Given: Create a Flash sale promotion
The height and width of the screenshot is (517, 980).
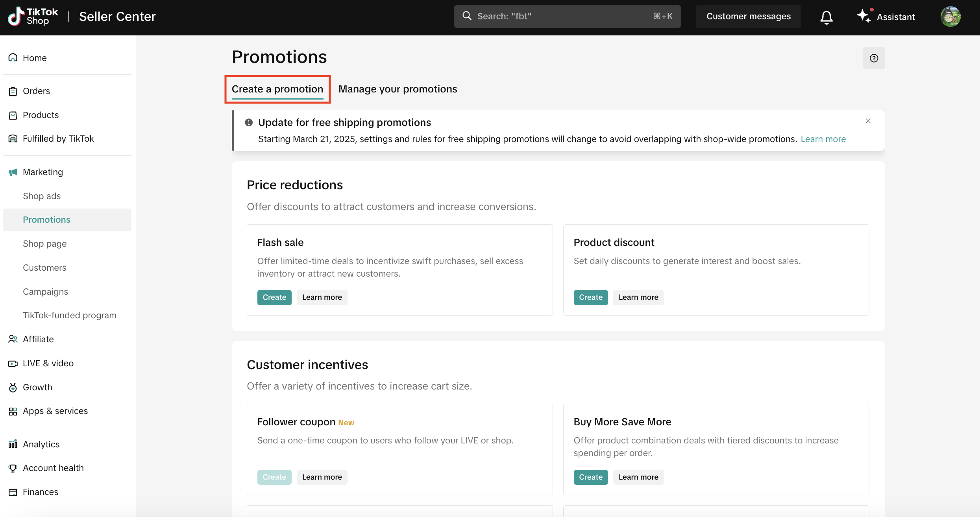Looking at the screenshot, I should pos(274,297).
